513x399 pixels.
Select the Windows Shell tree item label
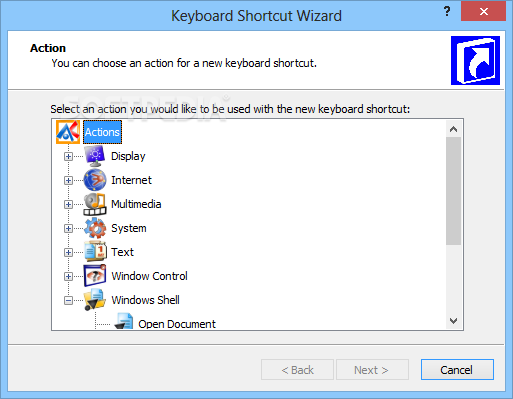[x=145, y=300]
